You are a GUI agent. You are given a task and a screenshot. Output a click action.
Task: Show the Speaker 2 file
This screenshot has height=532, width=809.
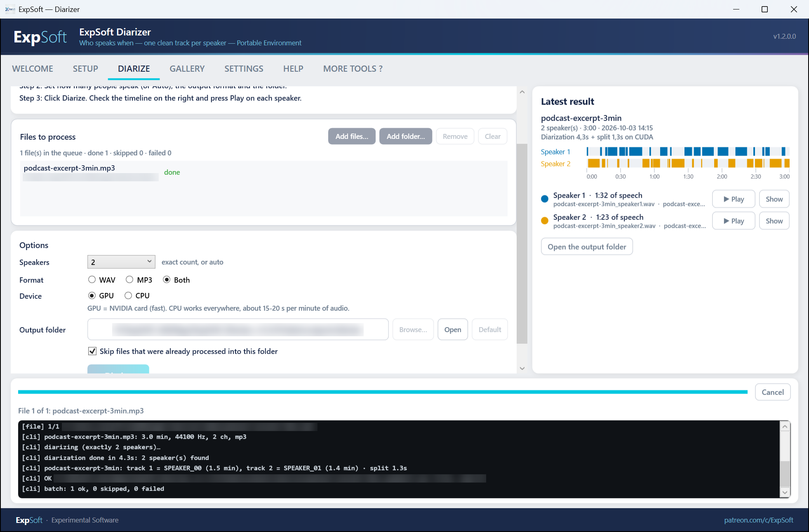(774, 221)
